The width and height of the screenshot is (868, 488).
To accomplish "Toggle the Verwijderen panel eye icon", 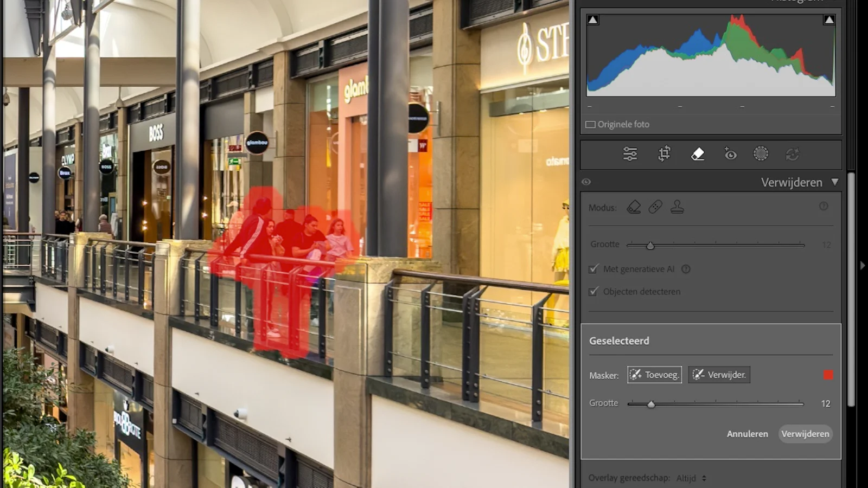I will tap(586, 182).
